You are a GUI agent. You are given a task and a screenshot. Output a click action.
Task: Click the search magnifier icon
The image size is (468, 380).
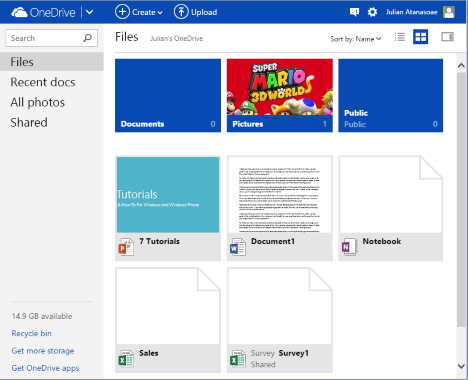pyautogui.click(x=87, y=38)
